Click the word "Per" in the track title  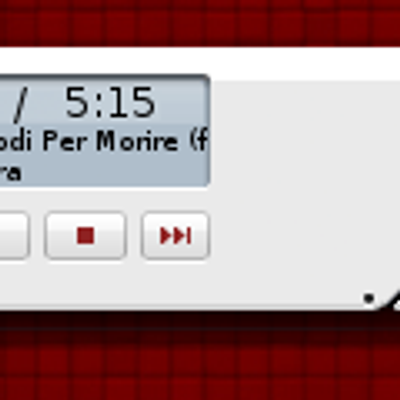(x=65, y=141)
